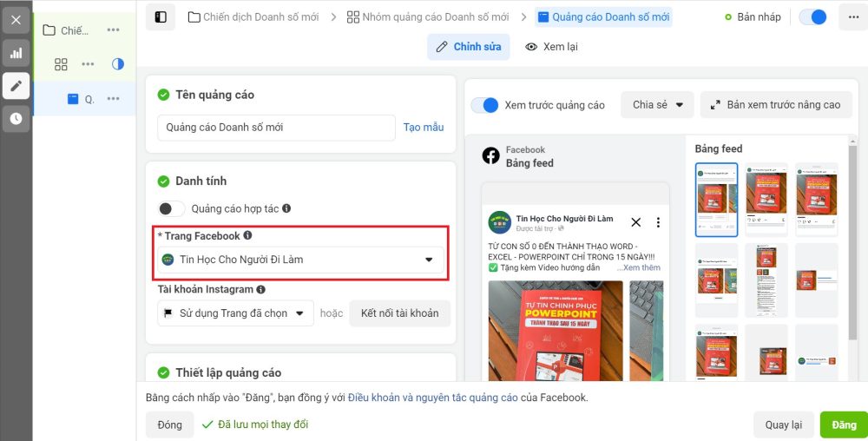The image size is (868, 441).
Task: Click the Thiết lập quảng cáo section heading
Action: [228, 372]
